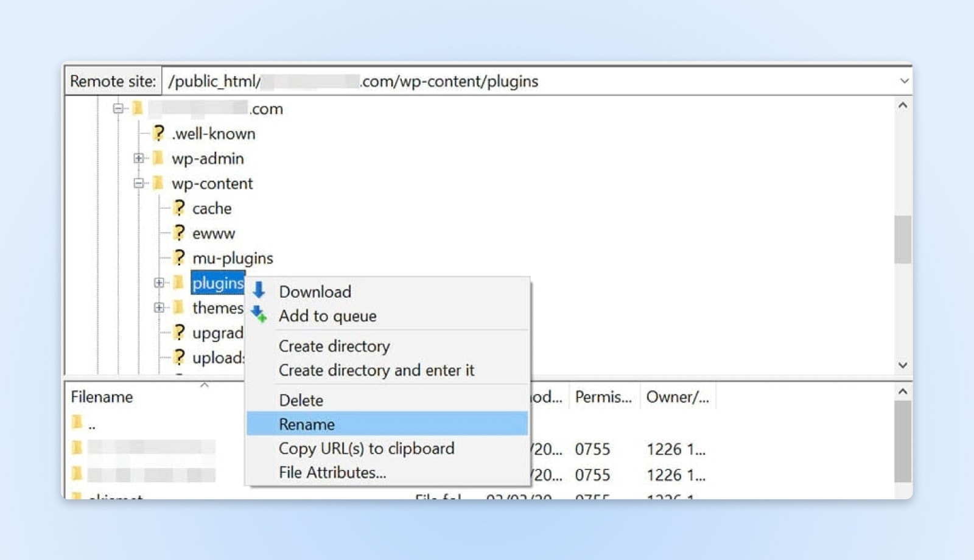Collapse the wp-content tree node
Image resolution: width=974 pixels, height=560 pixels.
tap(138, 183)
